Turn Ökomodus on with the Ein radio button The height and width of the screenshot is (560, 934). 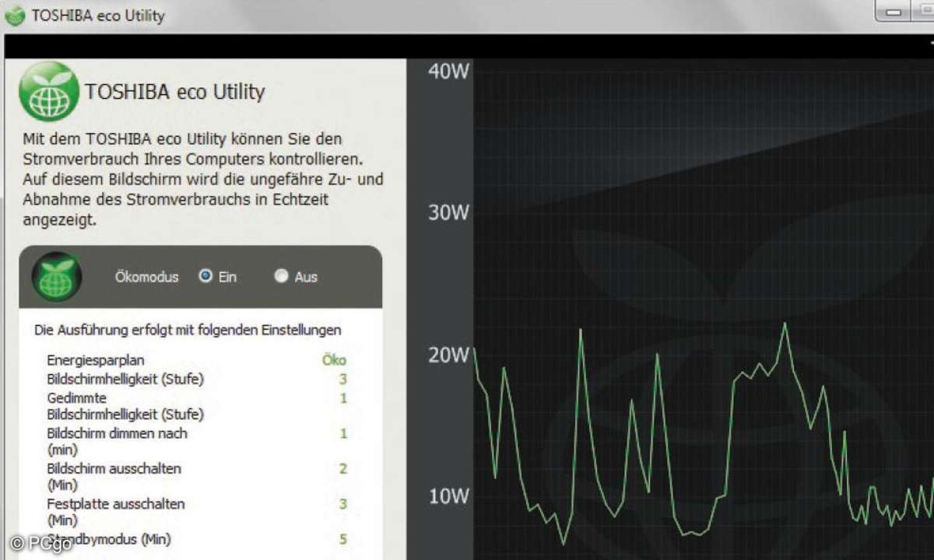click(205, 276)
